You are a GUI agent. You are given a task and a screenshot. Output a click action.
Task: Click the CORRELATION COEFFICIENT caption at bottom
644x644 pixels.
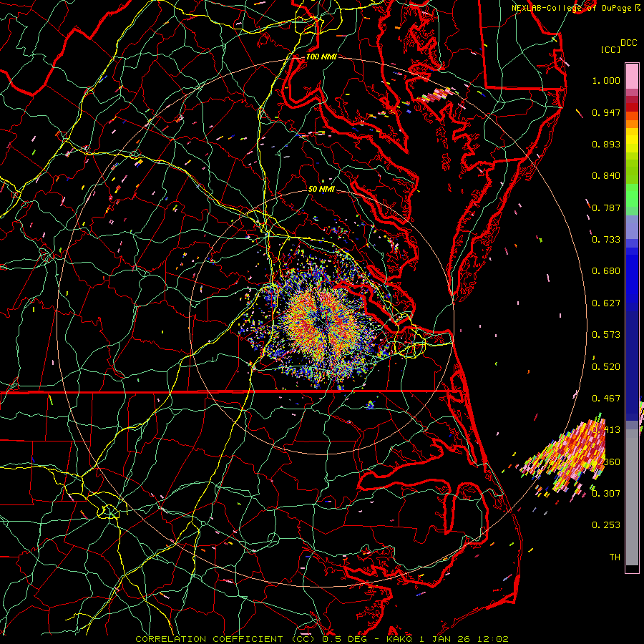322,639
